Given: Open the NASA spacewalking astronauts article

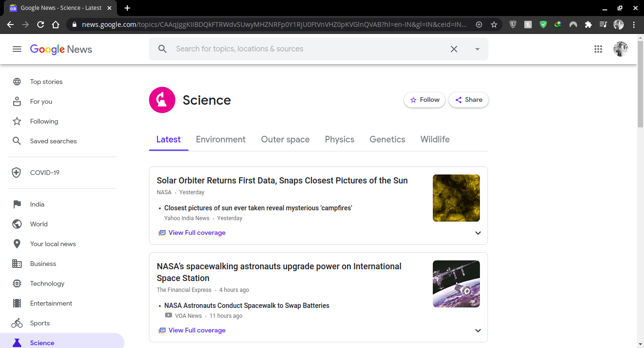Looking at the screenshot, I should 279,272.
